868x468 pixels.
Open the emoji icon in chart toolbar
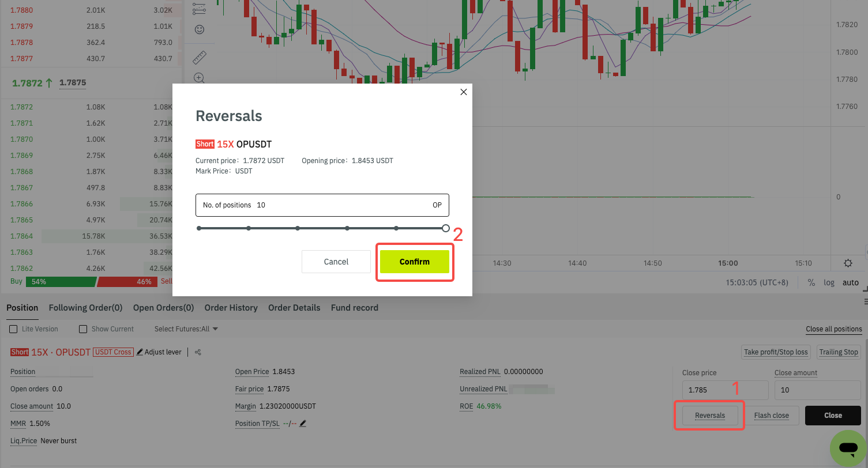[200, 29]
